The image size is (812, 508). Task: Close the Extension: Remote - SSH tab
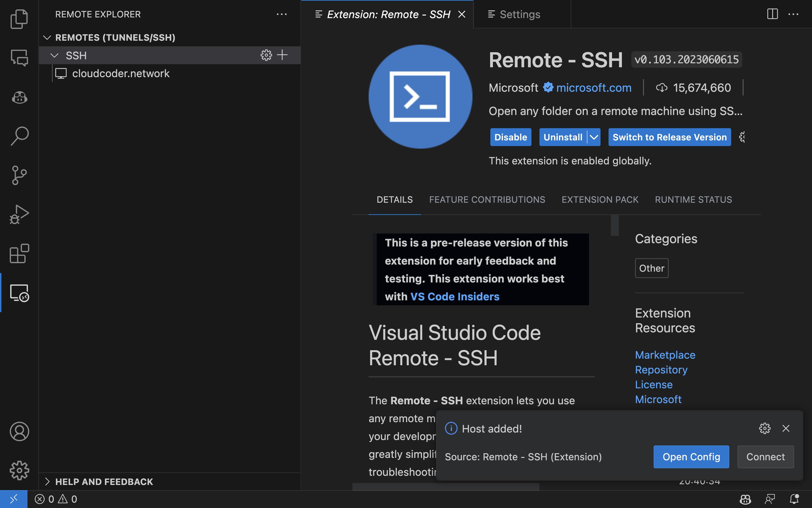(462, 14)
